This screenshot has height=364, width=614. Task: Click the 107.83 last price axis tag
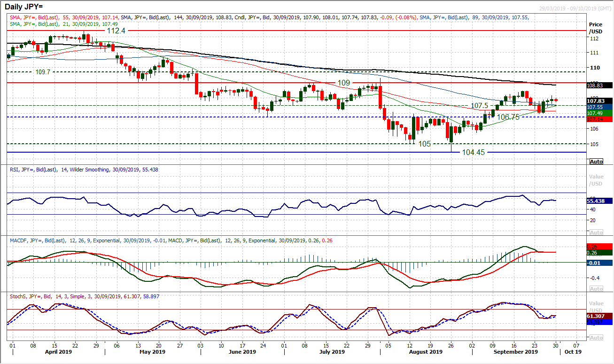click(600, 101)
